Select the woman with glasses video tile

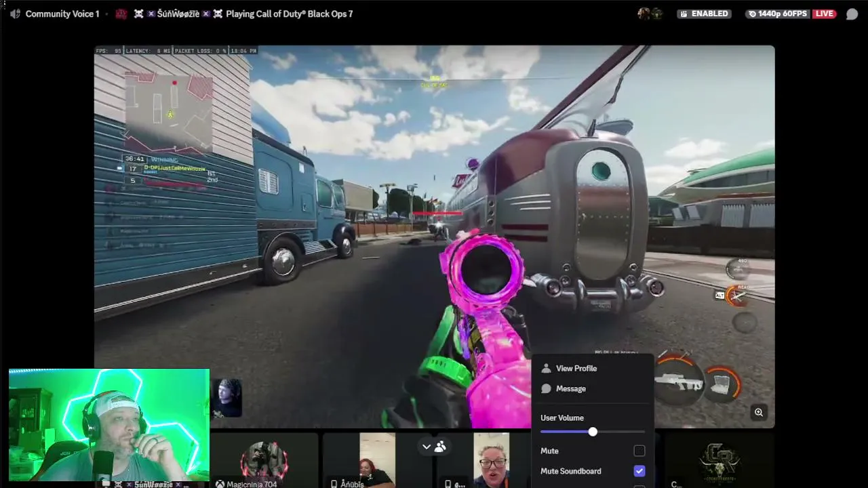pos(491,461)
